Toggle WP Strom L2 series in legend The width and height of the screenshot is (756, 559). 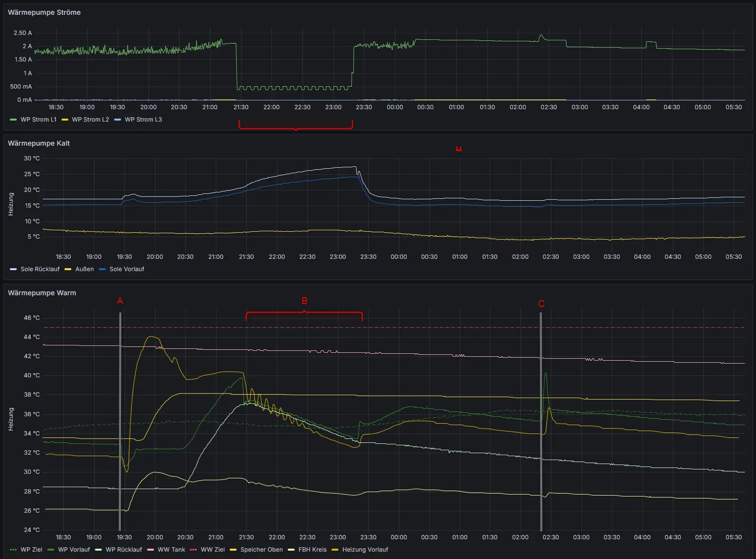[91, 120]
